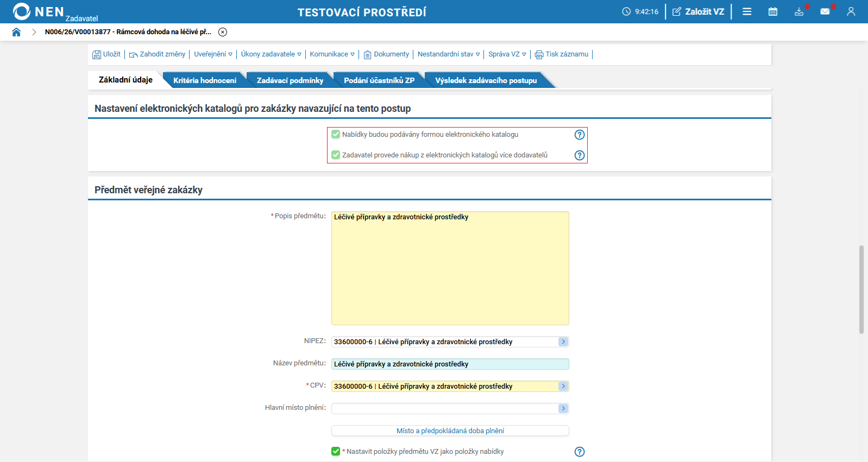Show help for Nastavit položky předmětu VZ
Screen dimensions: 868x462
click(x=580, y=452)
